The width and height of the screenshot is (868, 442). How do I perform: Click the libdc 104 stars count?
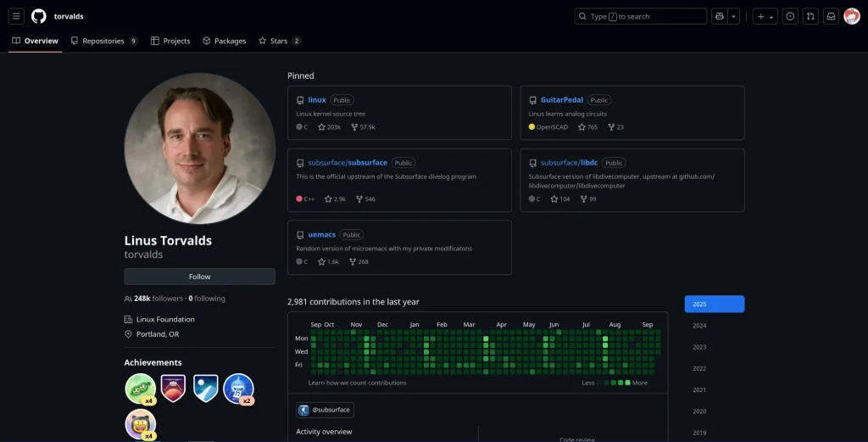pos(560,199)
